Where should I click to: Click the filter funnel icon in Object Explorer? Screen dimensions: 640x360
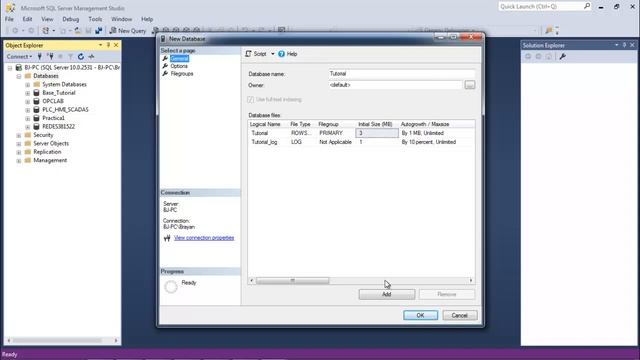(x=70, y=57)
